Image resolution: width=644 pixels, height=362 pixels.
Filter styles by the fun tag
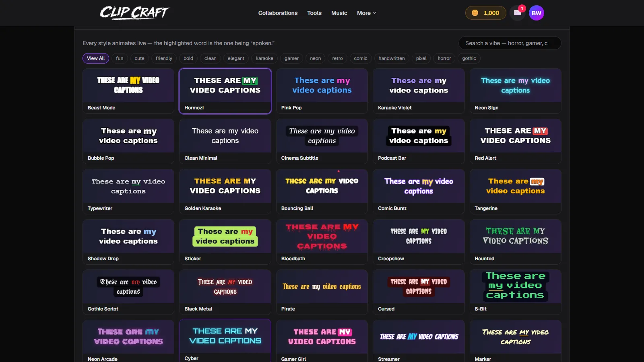[x=120, y=58]
